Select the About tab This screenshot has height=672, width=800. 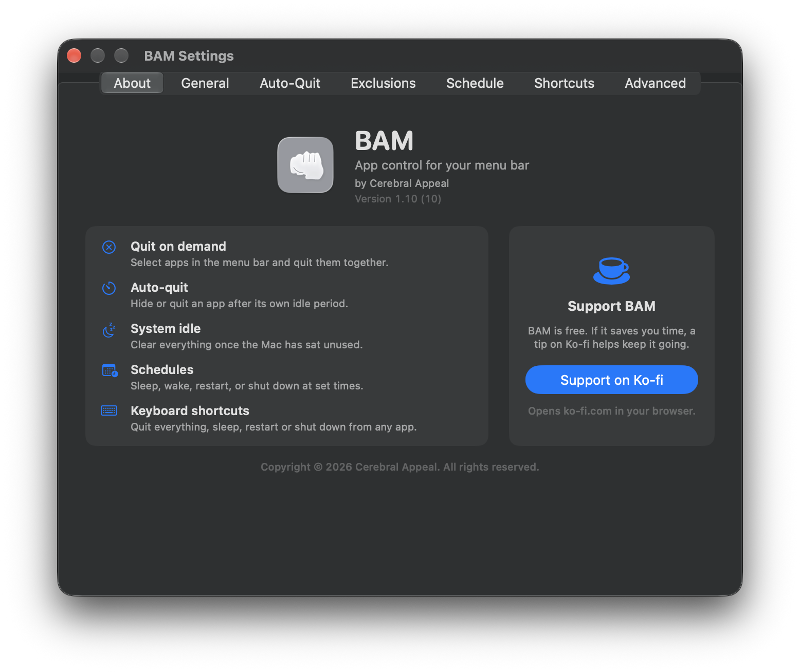132,83
